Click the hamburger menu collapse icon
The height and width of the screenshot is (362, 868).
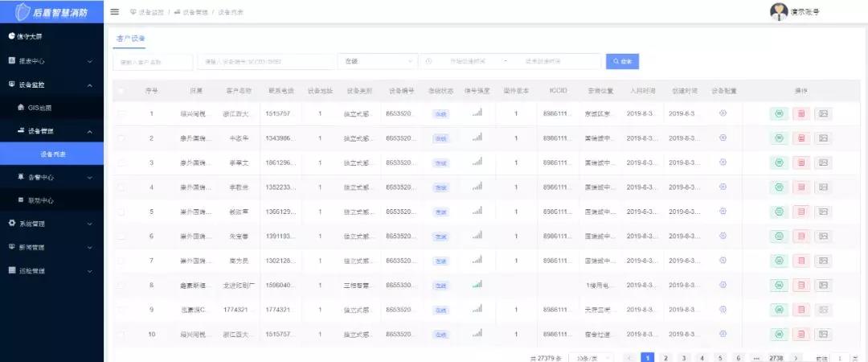coord(115,11)
